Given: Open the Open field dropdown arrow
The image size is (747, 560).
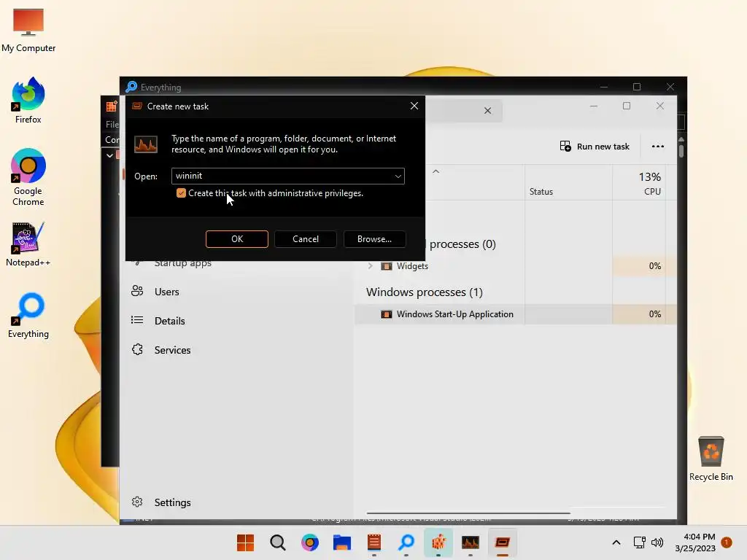Looking at the screenshot, I should pyautogui.click(x=398, y=176).
